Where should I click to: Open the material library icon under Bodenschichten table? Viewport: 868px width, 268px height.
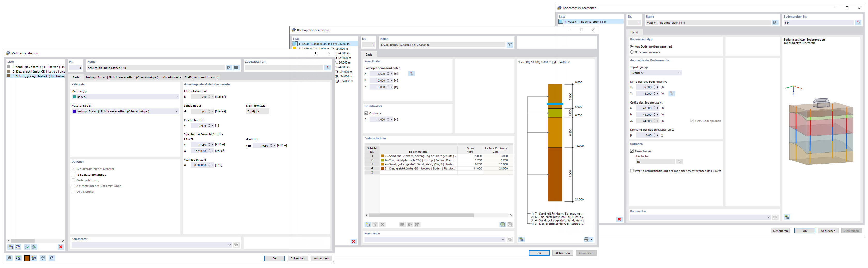coord(402,225)
